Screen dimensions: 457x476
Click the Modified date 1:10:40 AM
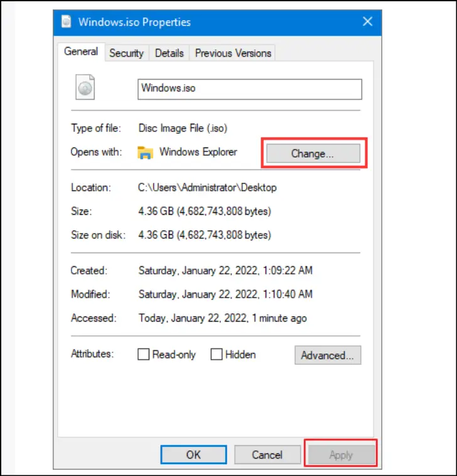(225, 294)
